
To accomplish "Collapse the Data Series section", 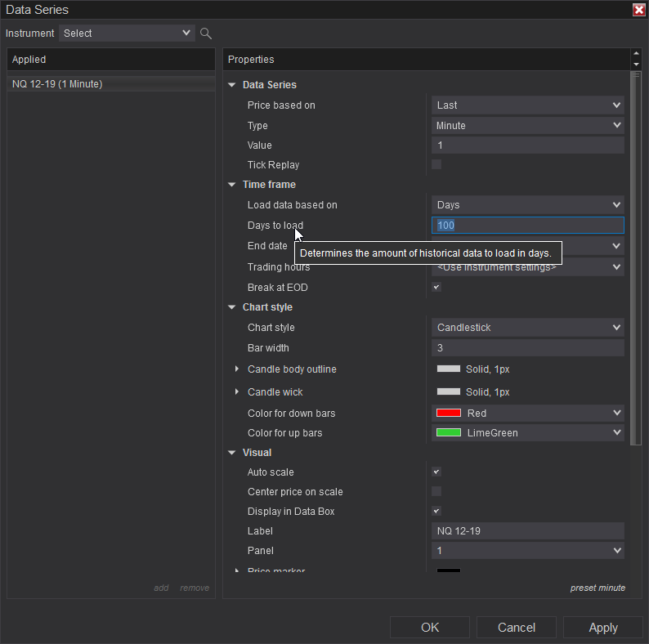I will [231, 85].
